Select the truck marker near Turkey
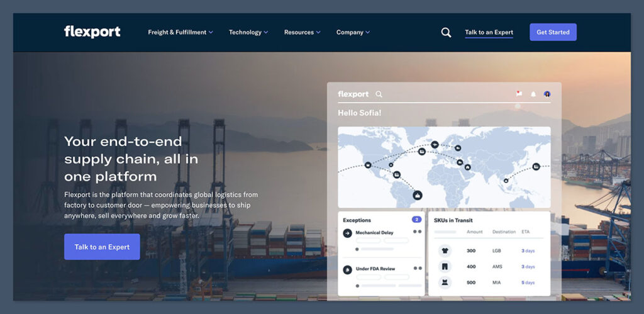 460,162
